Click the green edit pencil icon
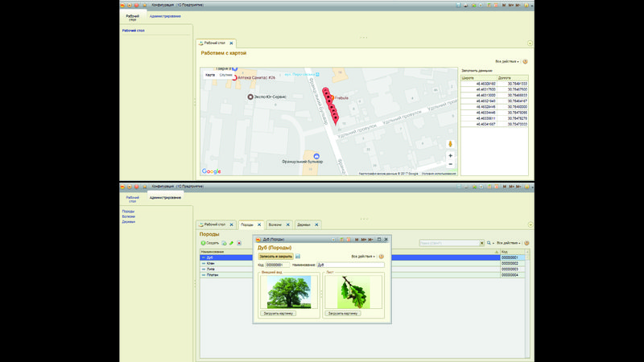 231,243
